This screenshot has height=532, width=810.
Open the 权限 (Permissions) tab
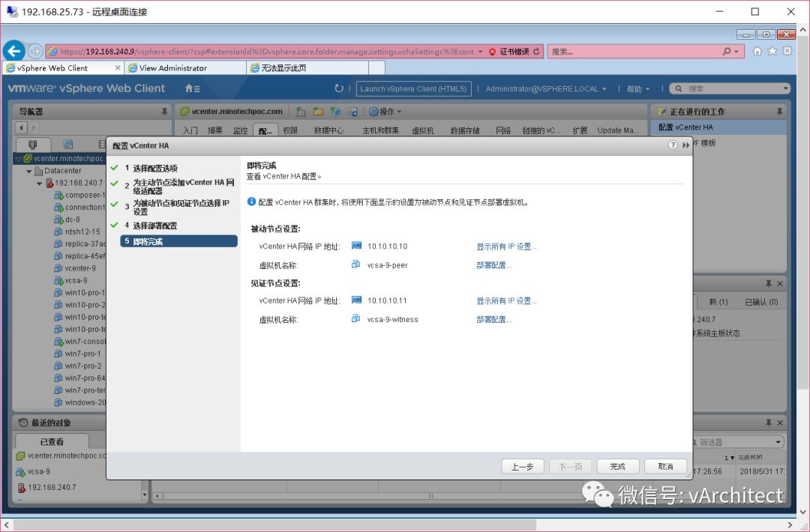(x=290, y=130)
